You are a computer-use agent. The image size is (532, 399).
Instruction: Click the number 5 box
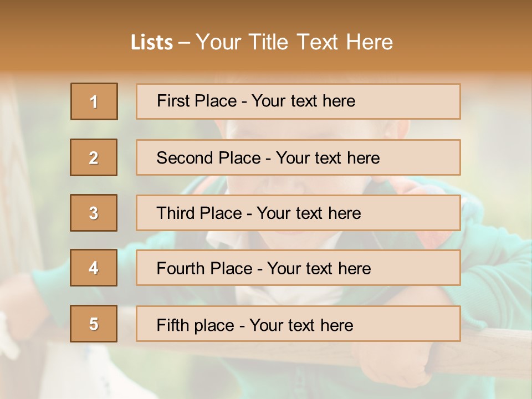94,324
